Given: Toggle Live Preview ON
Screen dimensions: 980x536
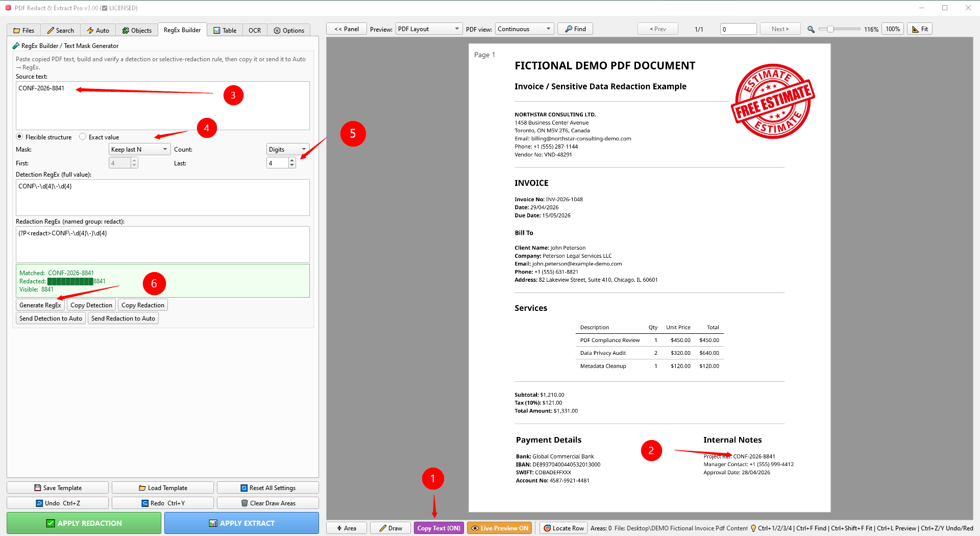Looking at the screenshot, I should [500, 528].
